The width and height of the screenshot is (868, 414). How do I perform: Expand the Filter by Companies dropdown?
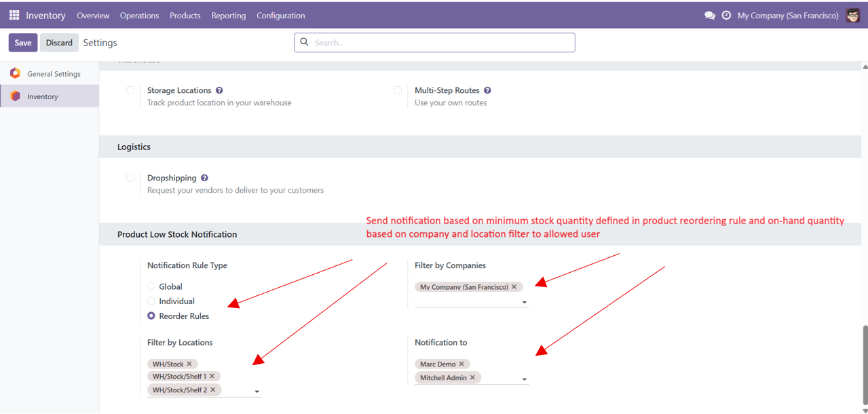(x=524, y=303)
